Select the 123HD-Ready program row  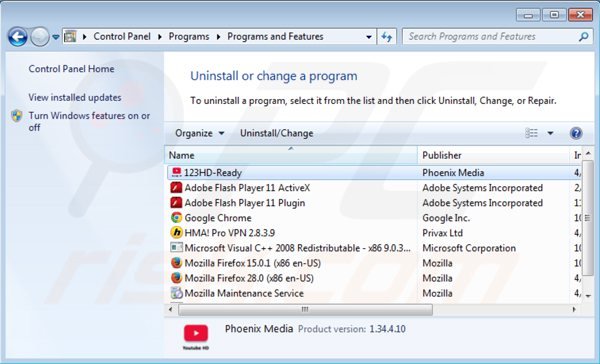pyautogui.click(x=374, y=173)
